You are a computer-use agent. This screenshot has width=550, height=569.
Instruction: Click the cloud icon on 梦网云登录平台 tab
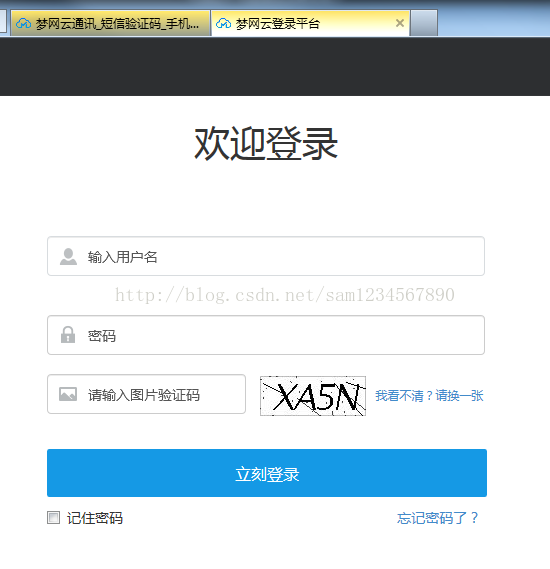pos(223,24)
